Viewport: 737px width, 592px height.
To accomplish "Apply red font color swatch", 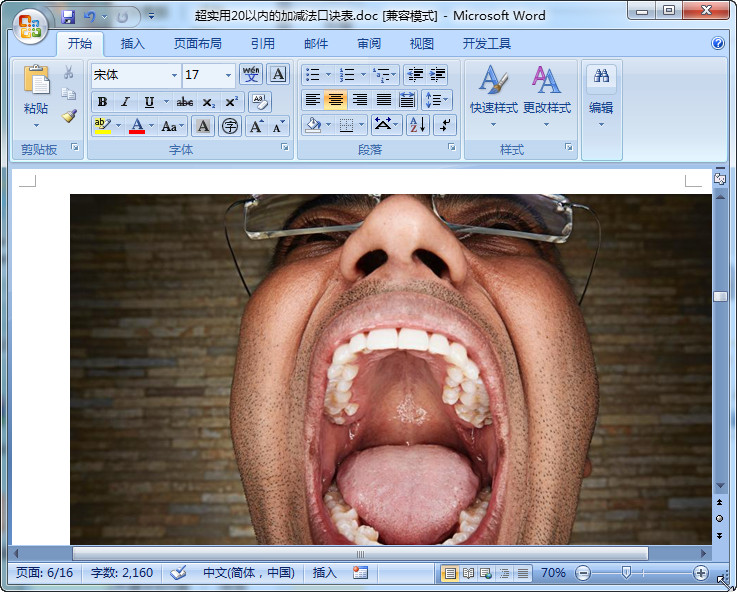I will coord(137,126).
